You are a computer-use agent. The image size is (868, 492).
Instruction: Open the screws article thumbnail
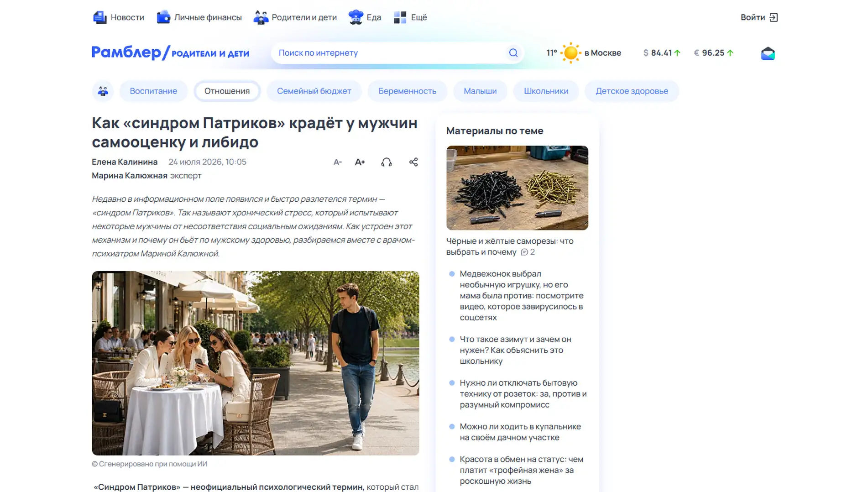coord(517,188)
